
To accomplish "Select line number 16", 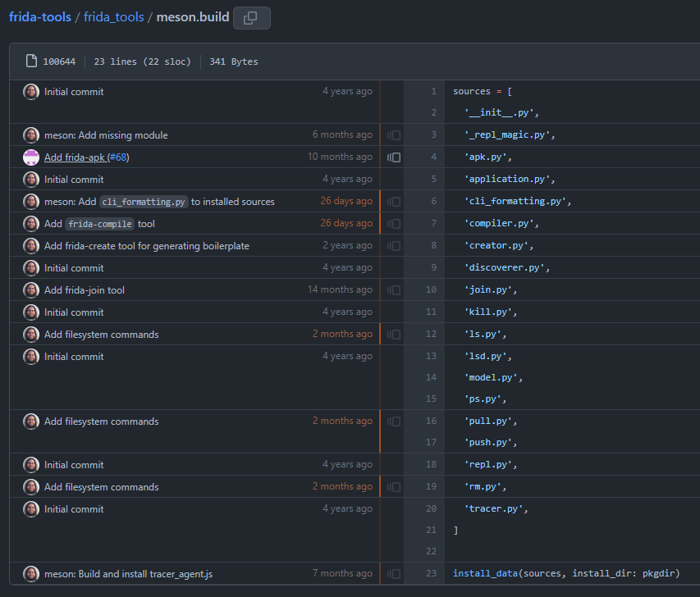I will click(431, 421).
